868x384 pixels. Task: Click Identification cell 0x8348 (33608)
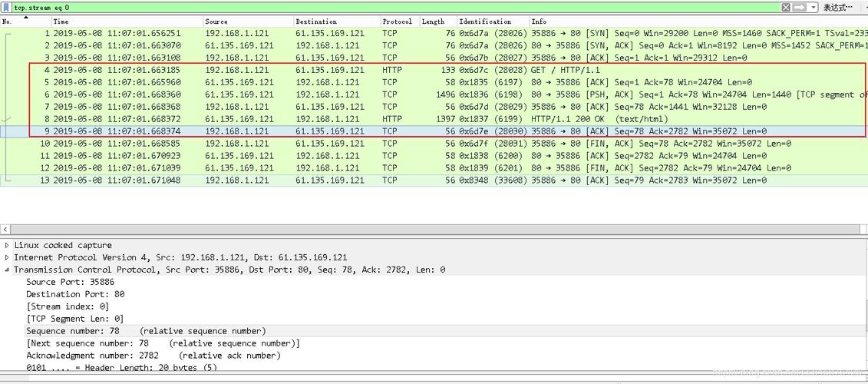coord(493,180)
